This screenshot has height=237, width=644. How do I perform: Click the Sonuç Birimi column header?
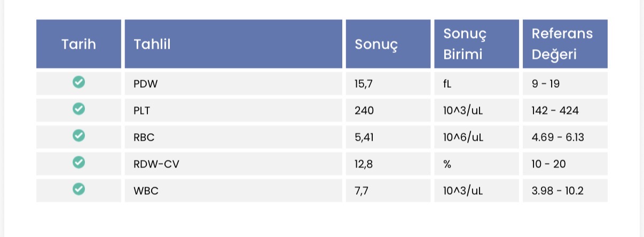tap(476, 44)
